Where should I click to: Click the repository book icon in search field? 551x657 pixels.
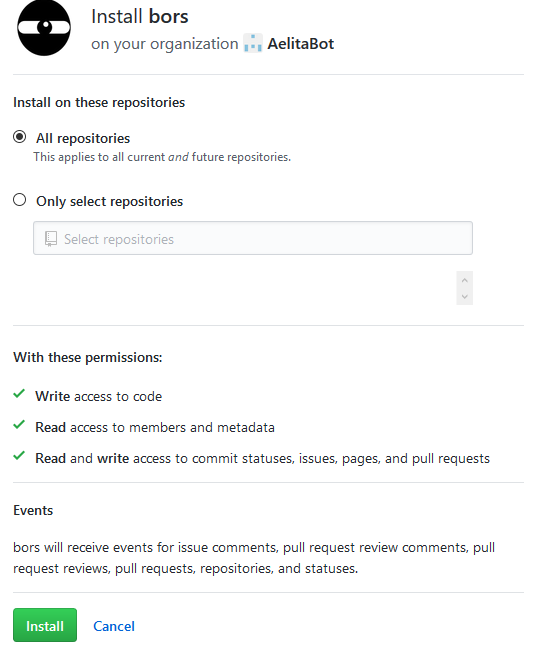pyautogui.click(x=51, y=239)
